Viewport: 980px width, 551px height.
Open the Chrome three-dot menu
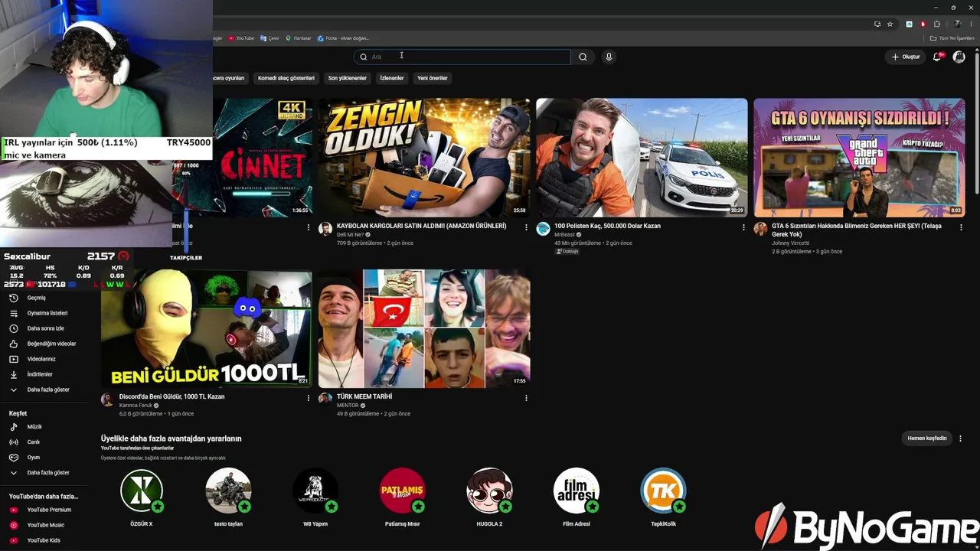click(x=971, y=24)
